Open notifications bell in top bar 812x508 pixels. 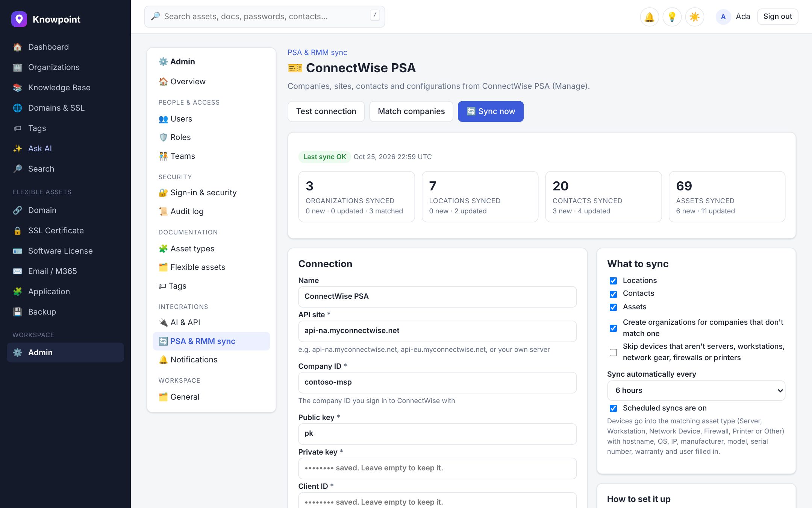pyautogui.click(x=649, y=17)
